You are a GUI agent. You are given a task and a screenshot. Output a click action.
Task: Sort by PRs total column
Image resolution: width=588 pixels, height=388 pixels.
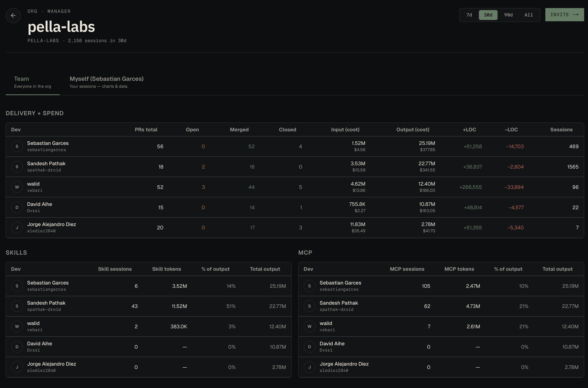click(x=146, y=129)
